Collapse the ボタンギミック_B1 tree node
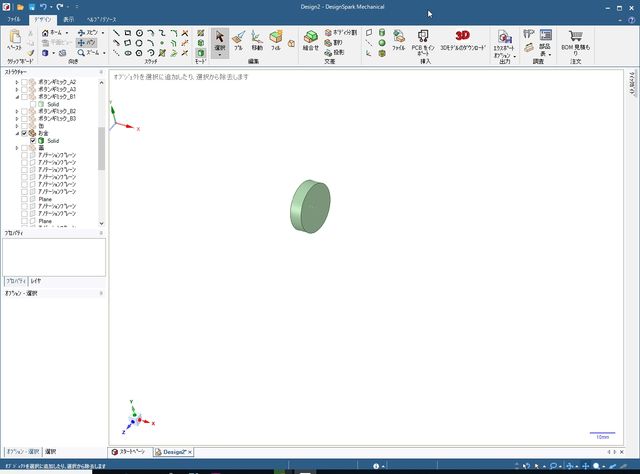 (x=17, y=97)
